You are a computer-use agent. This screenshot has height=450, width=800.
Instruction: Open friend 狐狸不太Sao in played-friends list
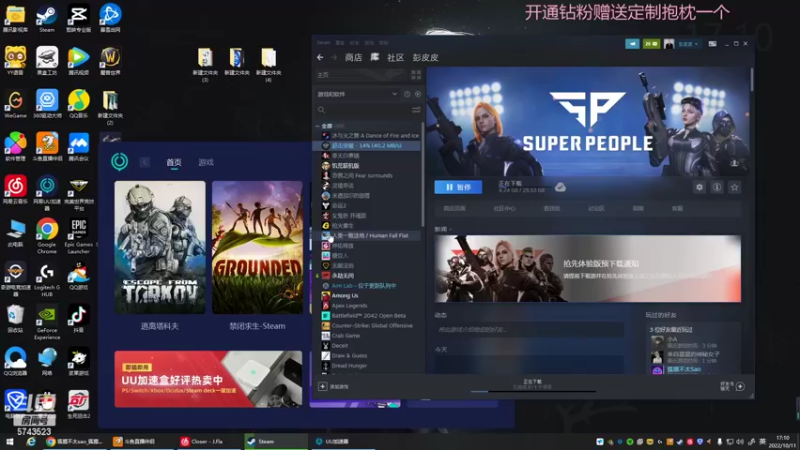tap(684, 369)
